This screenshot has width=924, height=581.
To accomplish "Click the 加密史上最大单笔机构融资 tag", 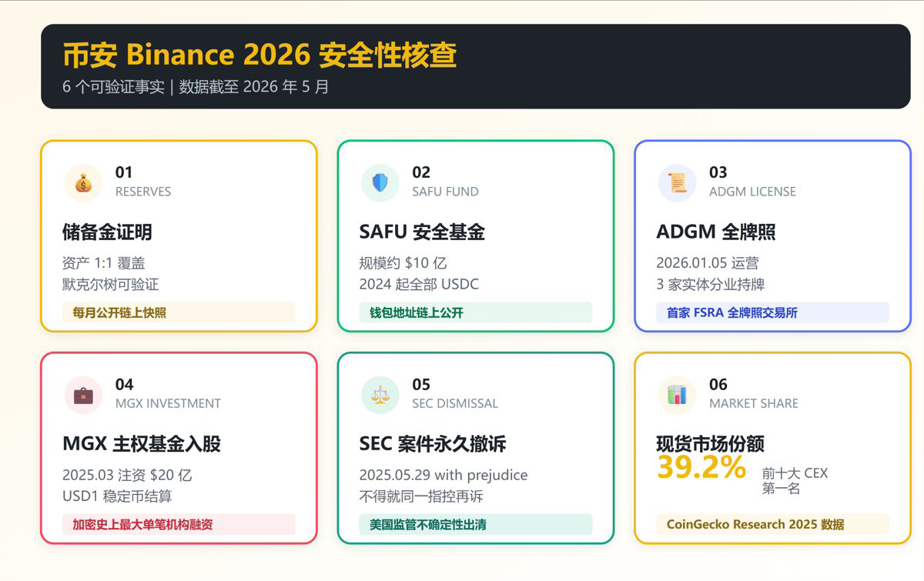I will point(179,524).
